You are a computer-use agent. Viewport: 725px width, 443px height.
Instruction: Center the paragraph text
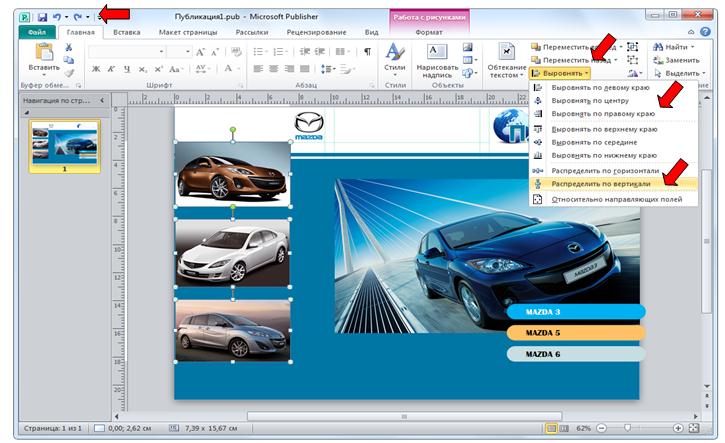[x=274, y=69]
